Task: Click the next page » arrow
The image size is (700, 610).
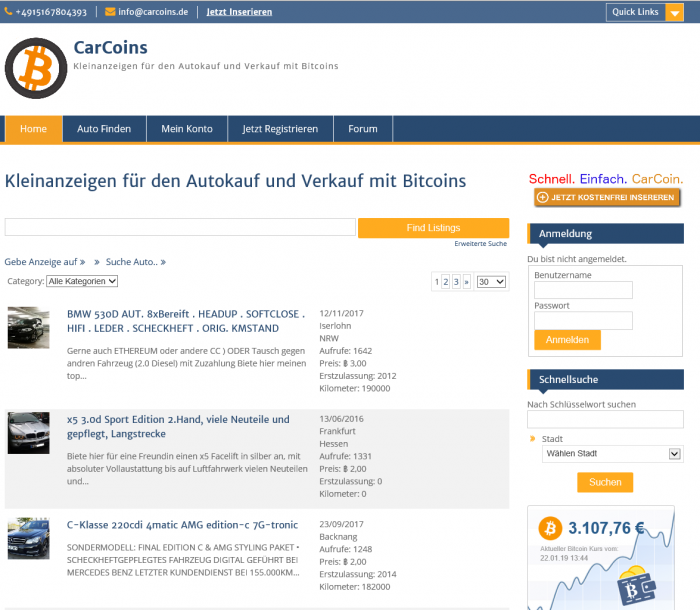Action: 467,282
